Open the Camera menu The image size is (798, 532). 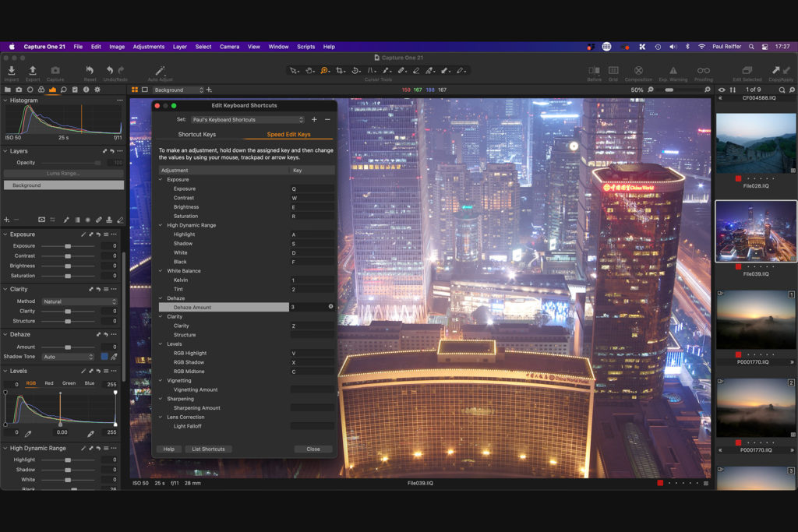click(x=230, y=47)
